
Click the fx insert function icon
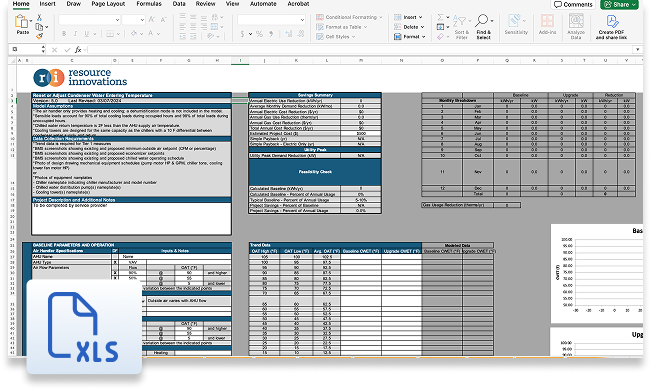78,49
